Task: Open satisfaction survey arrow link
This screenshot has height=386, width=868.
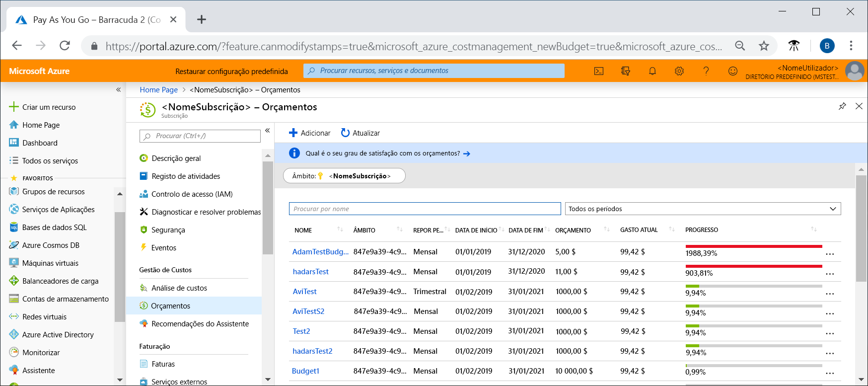Action: 466,154
